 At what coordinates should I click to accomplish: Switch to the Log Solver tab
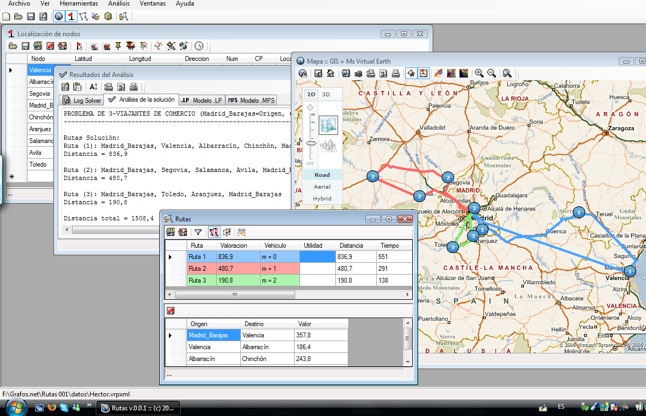82,100
